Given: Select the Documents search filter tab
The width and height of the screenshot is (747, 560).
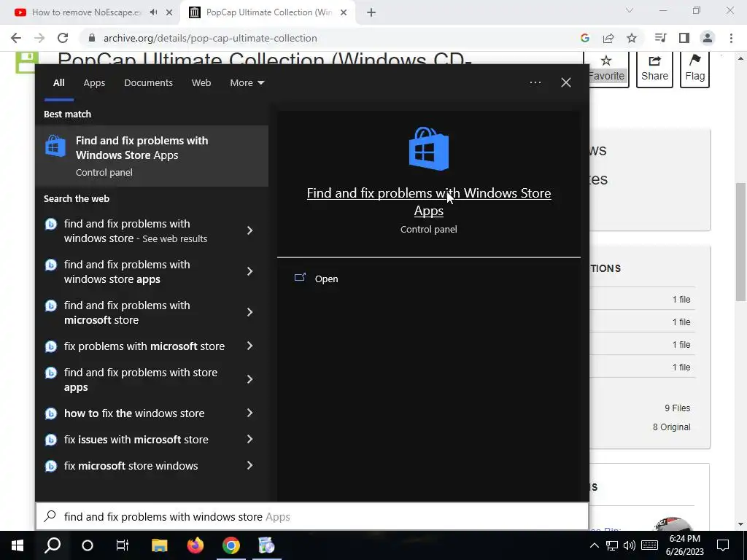Looking at the screenshot, I should pos(149,83).
